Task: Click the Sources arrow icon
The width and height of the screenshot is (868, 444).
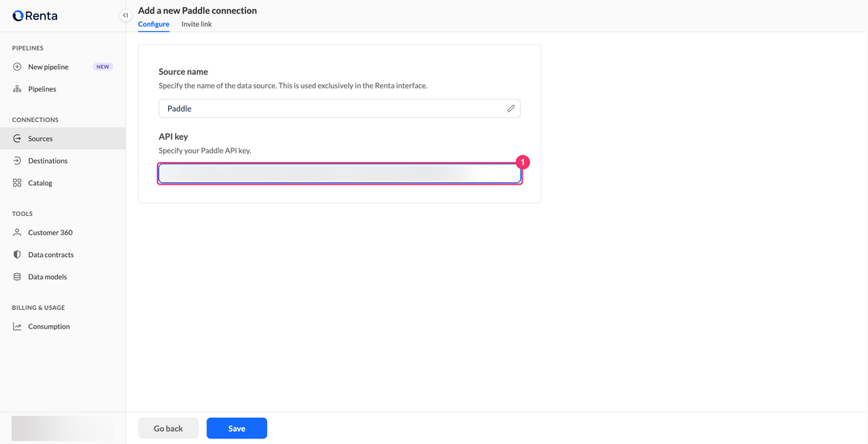Action: point(17,139)
